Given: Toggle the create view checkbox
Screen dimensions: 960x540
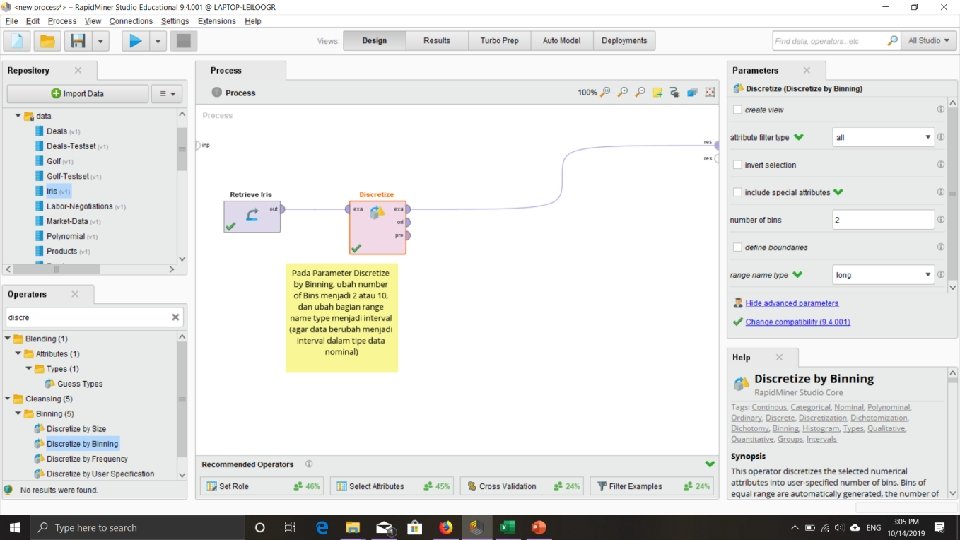Looking at the screenshot, I should click(x=738, y=110).
